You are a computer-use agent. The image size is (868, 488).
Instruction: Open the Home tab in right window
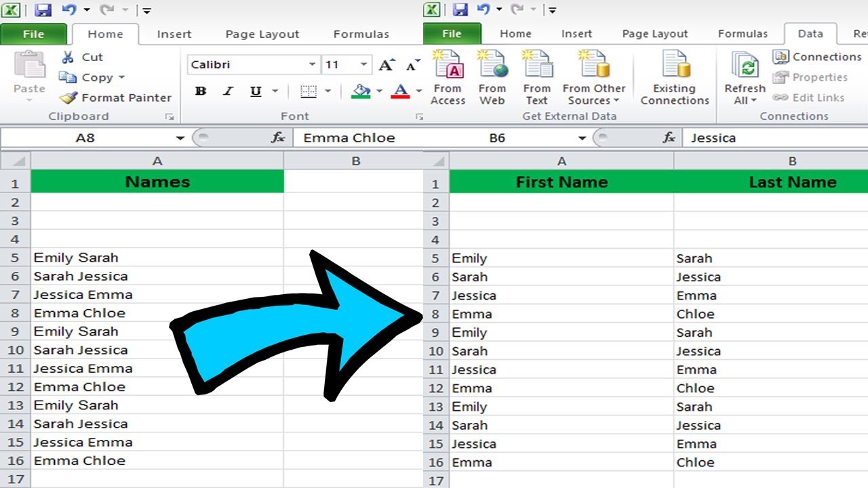pos(515,33)
